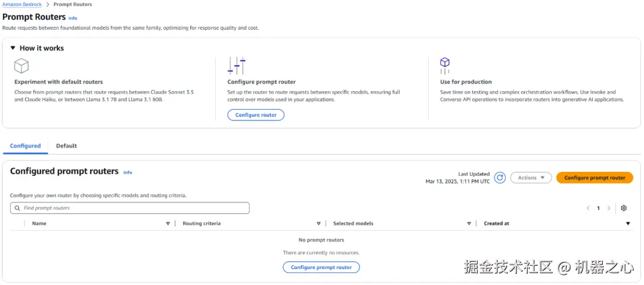644x285 pixels.
Task: Sort by Selected models column arrow
Action: pyautogui.click(x=469, y=224)
